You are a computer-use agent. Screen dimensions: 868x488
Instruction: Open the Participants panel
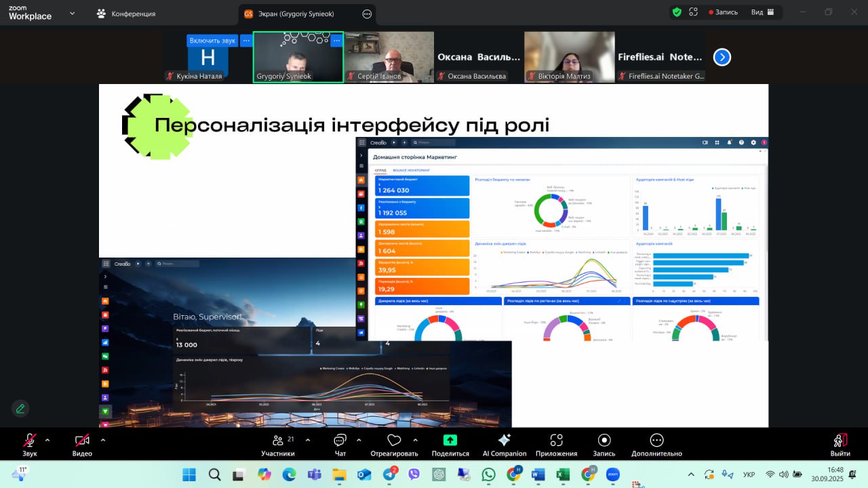(x=278, y=445)
